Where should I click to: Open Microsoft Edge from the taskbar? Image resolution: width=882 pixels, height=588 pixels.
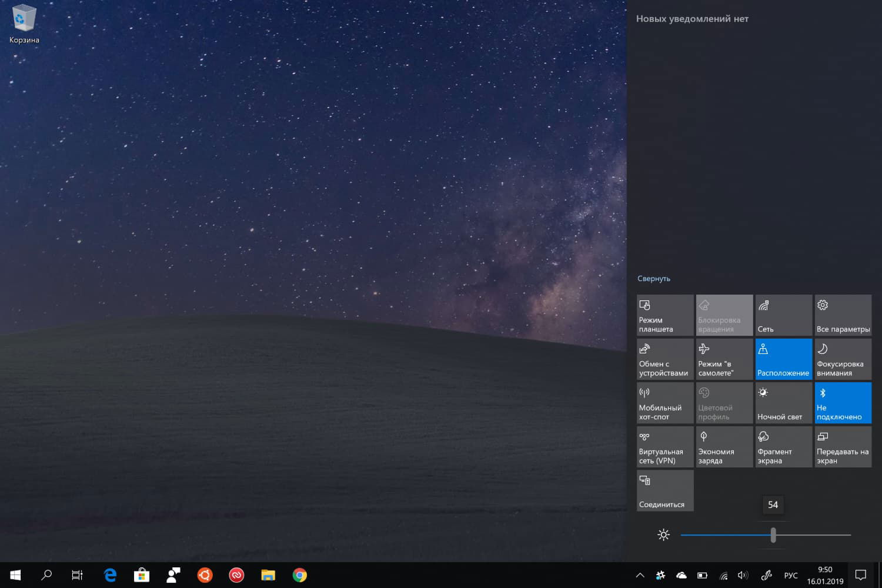(109, 575)
